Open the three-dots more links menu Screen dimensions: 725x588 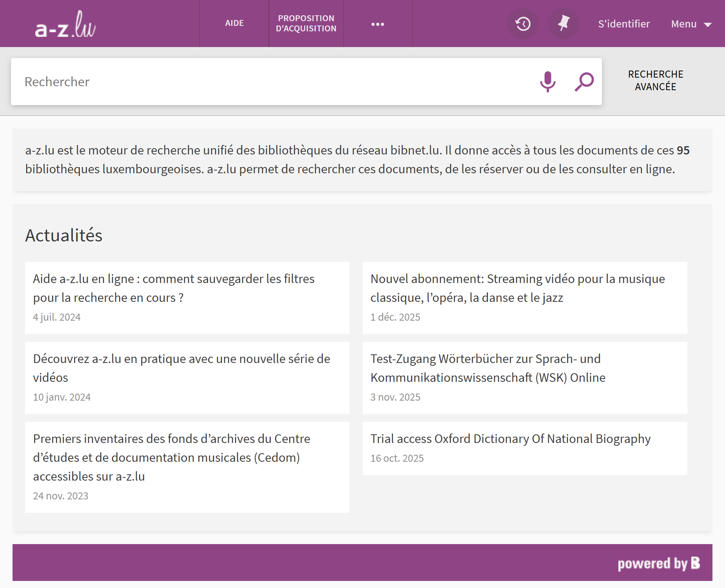point(377,24)
